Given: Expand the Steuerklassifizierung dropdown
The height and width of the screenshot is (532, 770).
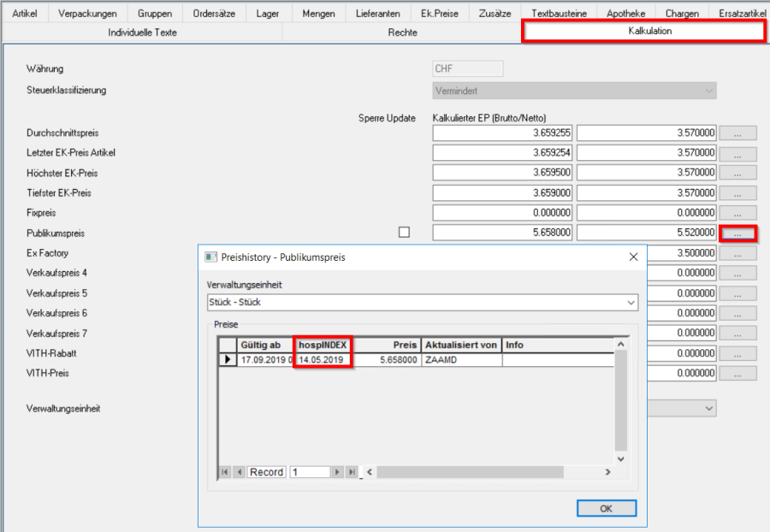Looking at the screenshot, I should (x=708, y=91).
